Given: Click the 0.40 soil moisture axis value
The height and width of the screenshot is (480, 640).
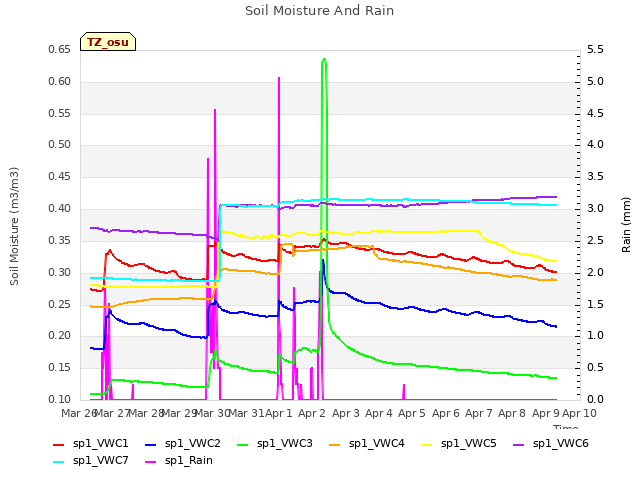Looking at the screenshot, I should pos(60,209).
